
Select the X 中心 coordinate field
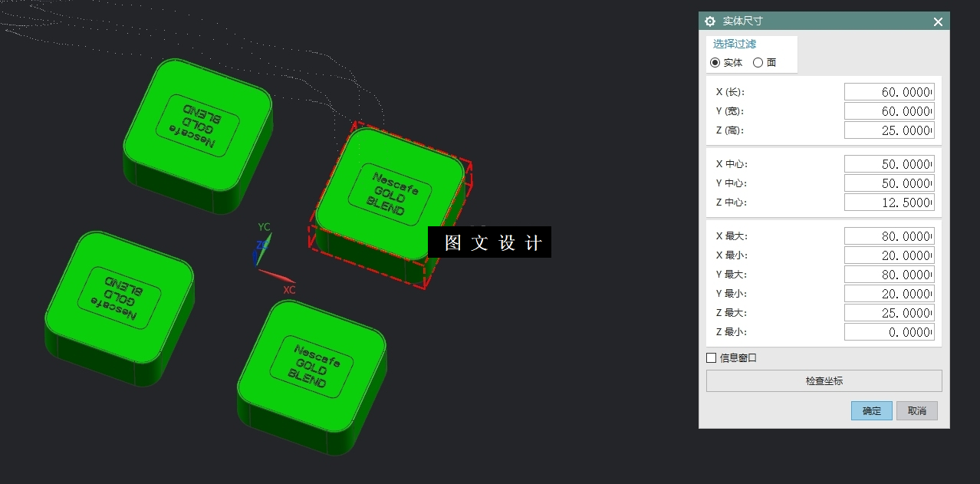pyautogui.click(x=888, y=163)
